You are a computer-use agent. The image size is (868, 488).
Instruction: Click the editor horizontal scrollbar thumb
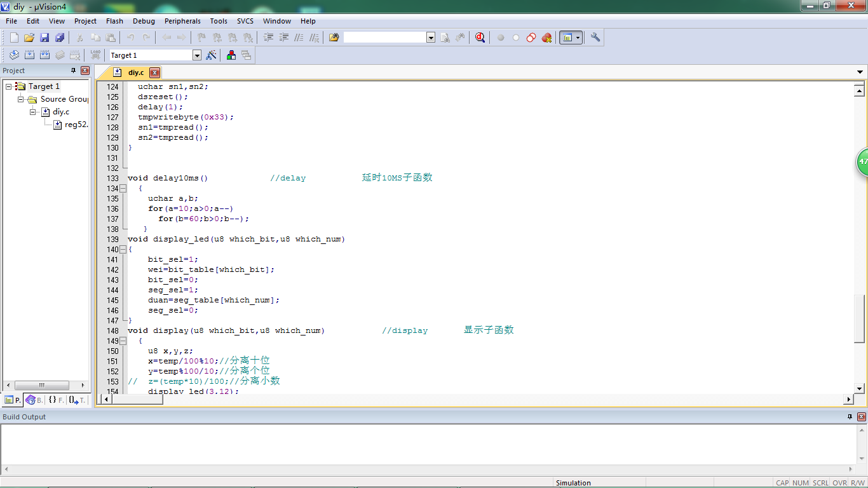138,399
